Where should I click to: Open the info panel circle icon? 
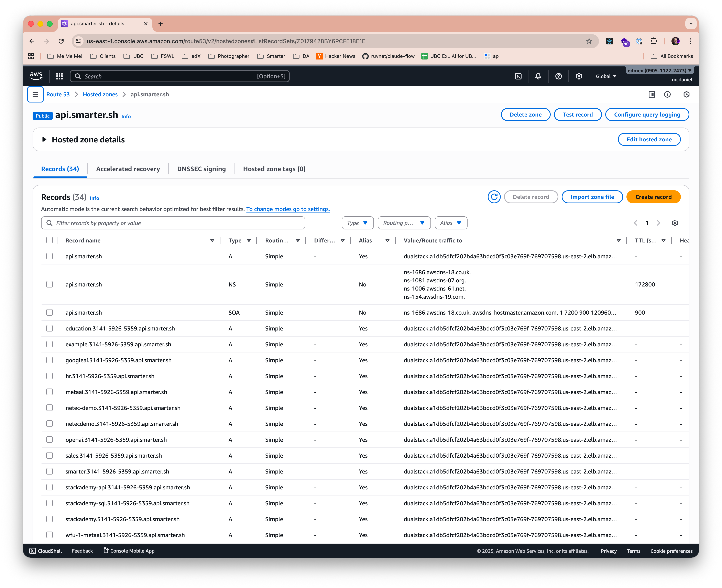(667, 94)
